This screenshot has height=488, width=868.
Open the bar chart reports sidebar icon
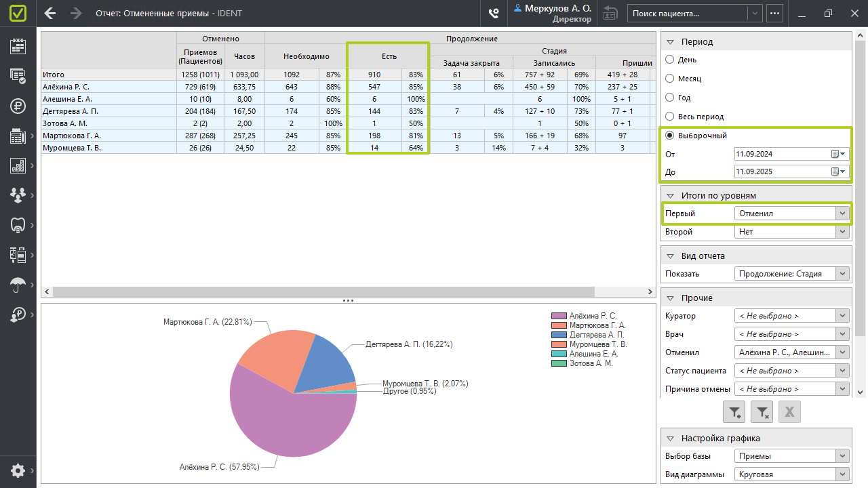[x=18, y=165]
